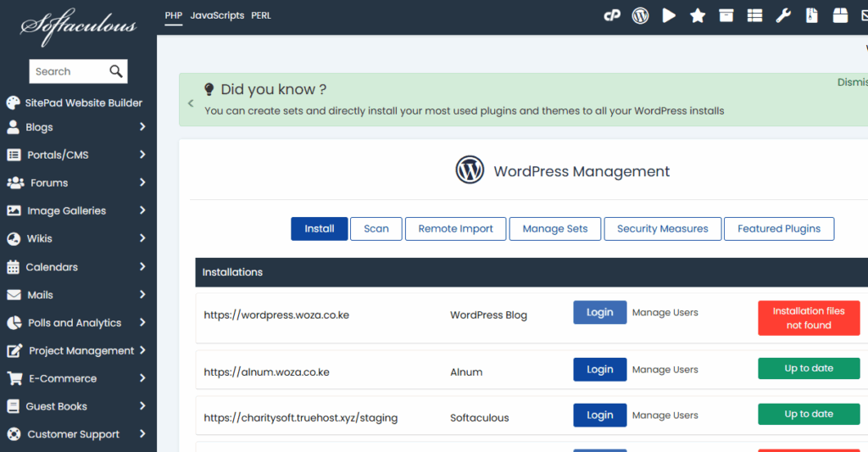868x452 pixels.
Task: Click the Blogs user icon
Action: [14, 127]
